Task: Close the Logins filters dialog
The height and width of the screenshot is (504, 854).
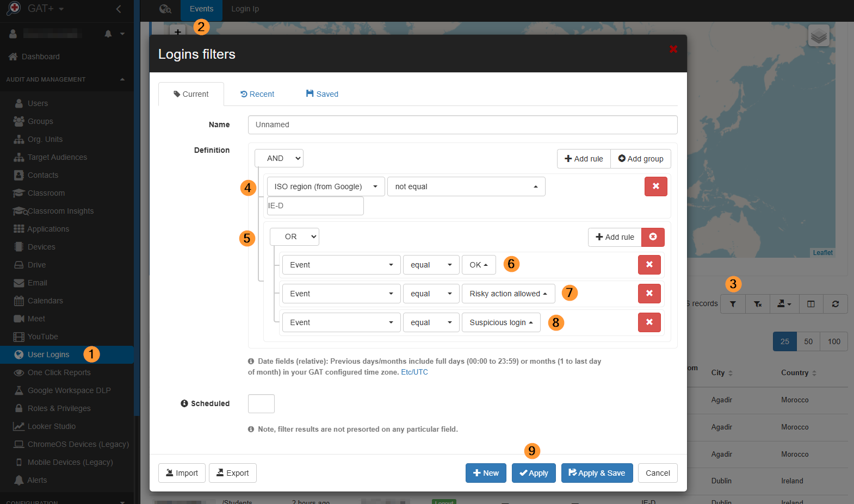Action: [x=673, y=49]
